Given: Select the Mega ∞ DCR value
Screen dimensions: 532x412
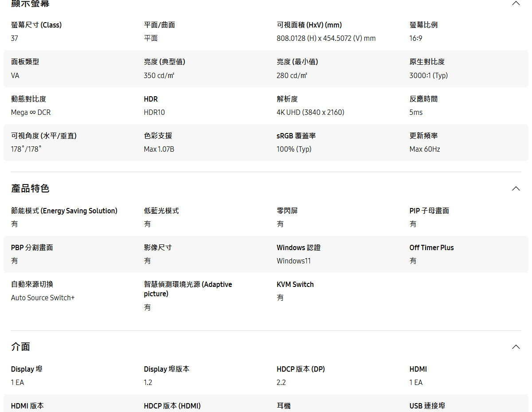Looking at the screenshot, I should click(x=30, y=112).
